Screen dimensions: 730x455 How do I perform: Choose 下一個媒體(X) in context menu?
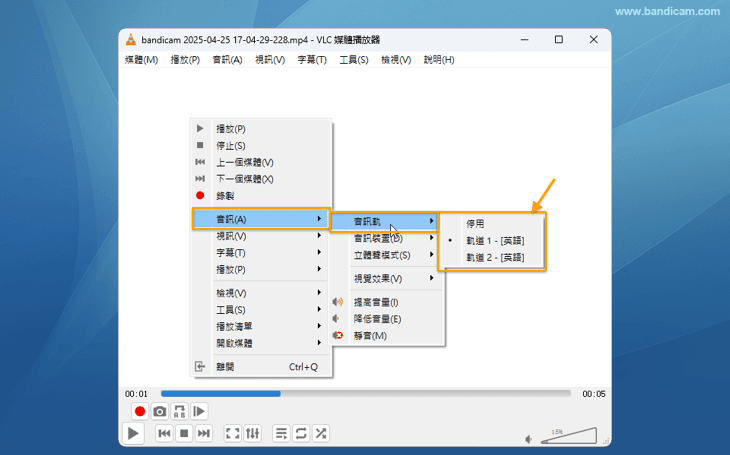(262, 179)
